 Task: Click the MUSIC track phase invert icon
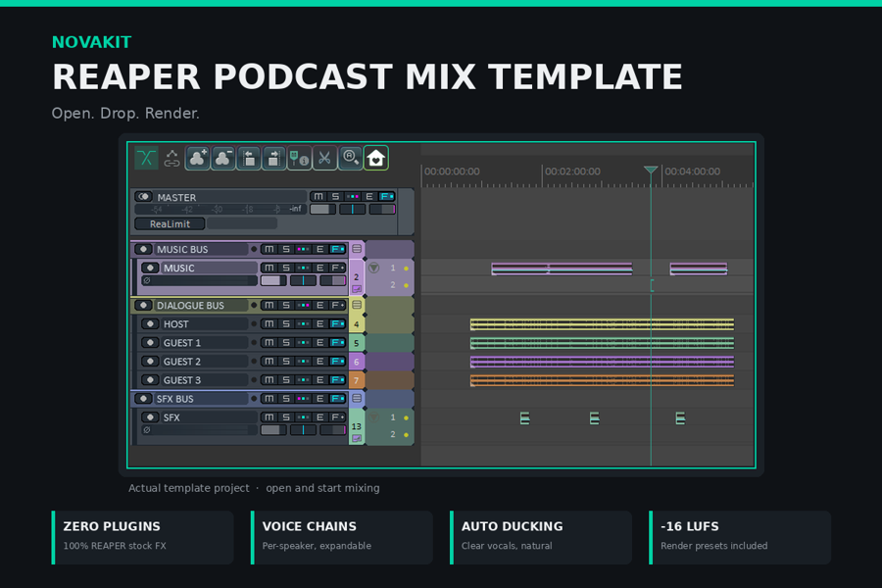tap(147, 280)
